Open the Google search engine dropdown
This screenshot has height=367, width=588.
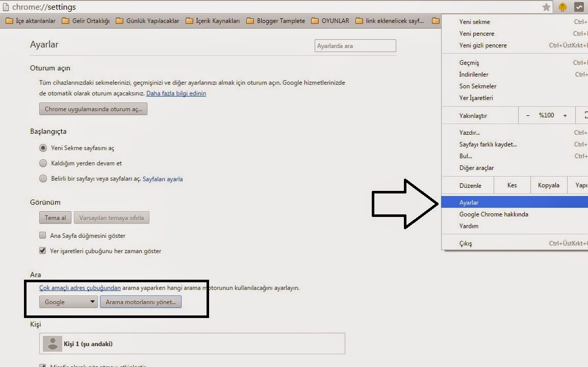click(68, 302)
